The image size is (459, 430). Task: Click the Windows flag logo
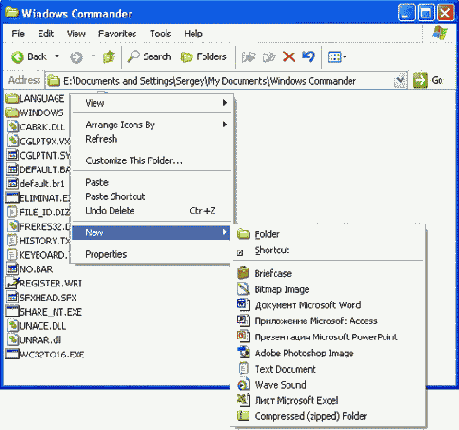440,33
